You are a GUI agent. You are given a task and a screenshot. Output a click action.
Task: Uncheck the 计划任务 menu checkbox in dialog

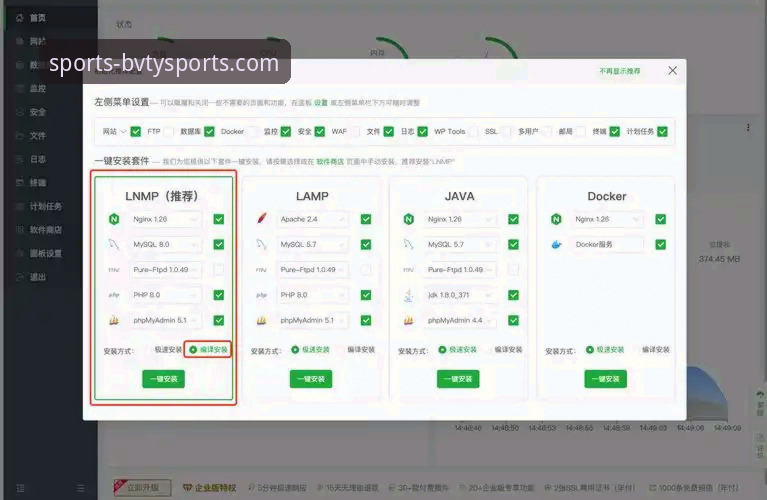point(662,132)
